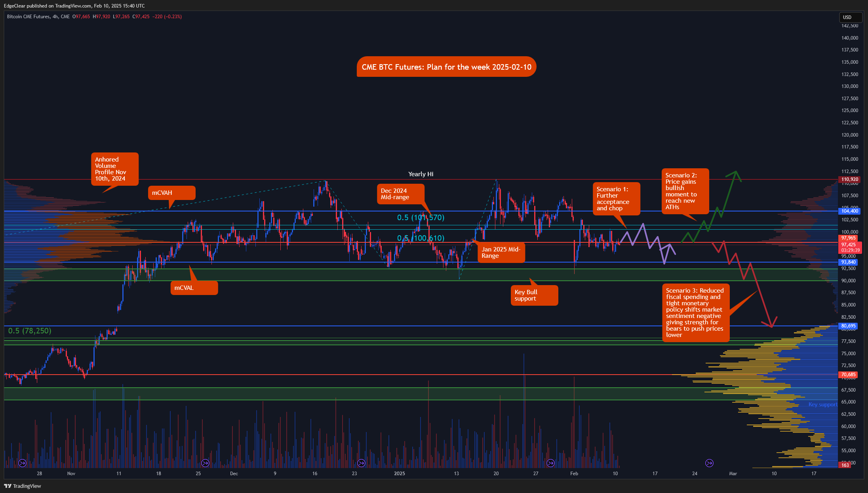Click the 80,695 price label on axis
Viewport: 868px width, 493px height.
click(x=848, y=326)
